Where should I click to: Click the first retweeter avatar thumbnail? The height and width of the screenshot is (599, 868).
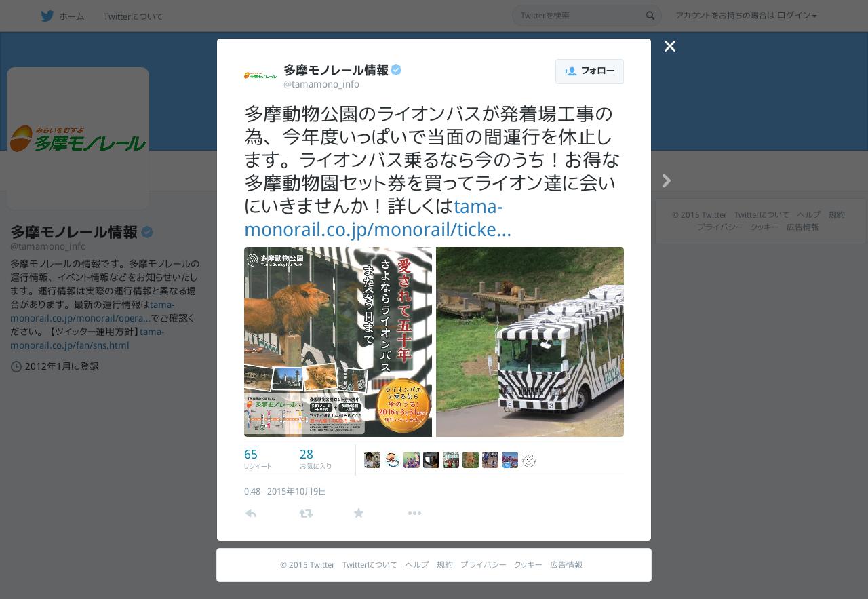tap(372, 460)
